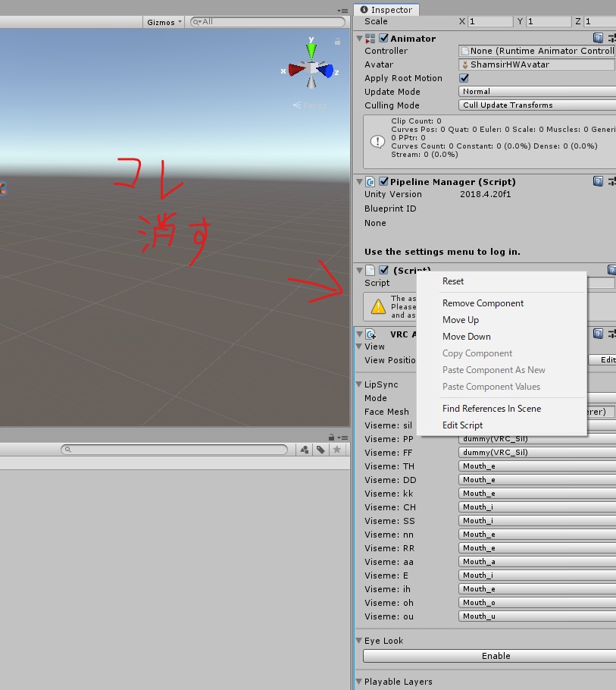The width and height of the screenshot is (616, 690).
Task: Open the Scene view panel options menu
Action: [x=342, y=11]
